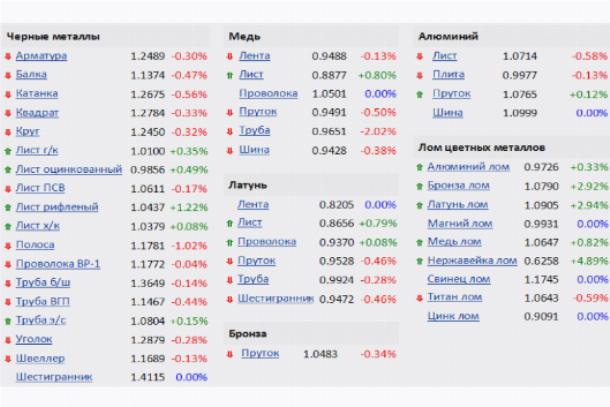Go to the Проволока ВР-1 link
Screen dimensions: 610x407
(x=57, y=264)
